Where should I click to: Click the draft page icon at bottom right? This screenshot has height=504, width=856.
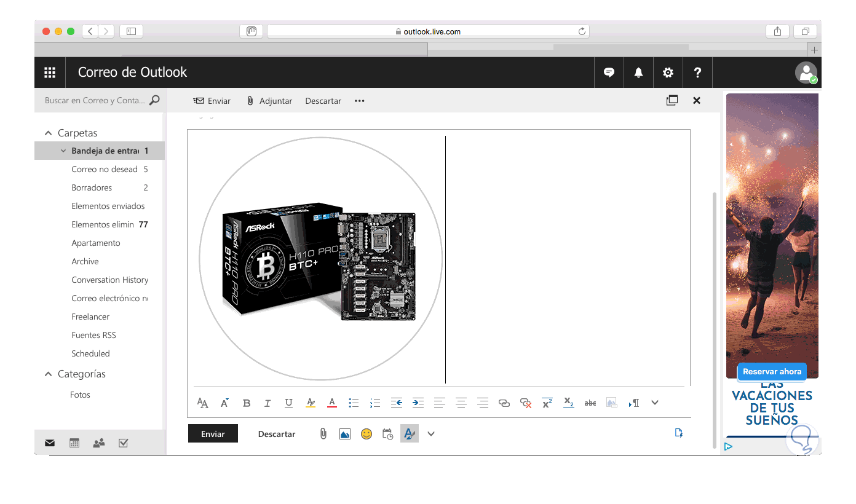[x=679, y=433]
